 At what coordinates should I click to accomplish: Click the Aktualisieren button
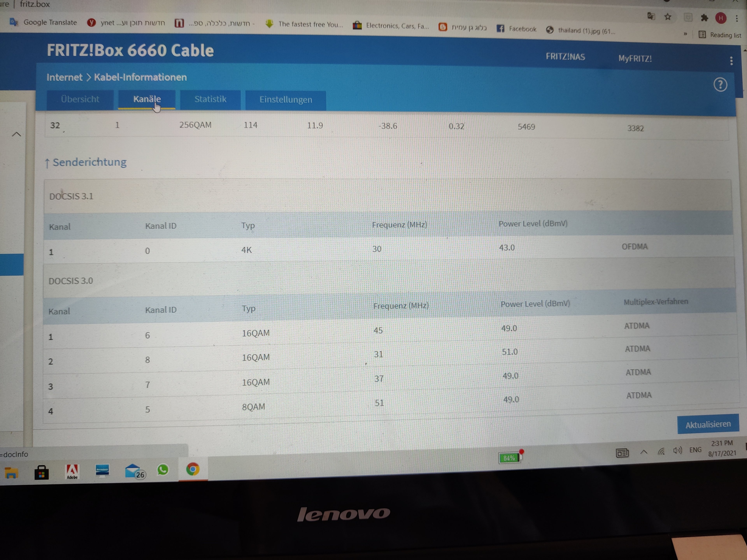(x=708, y=424)
